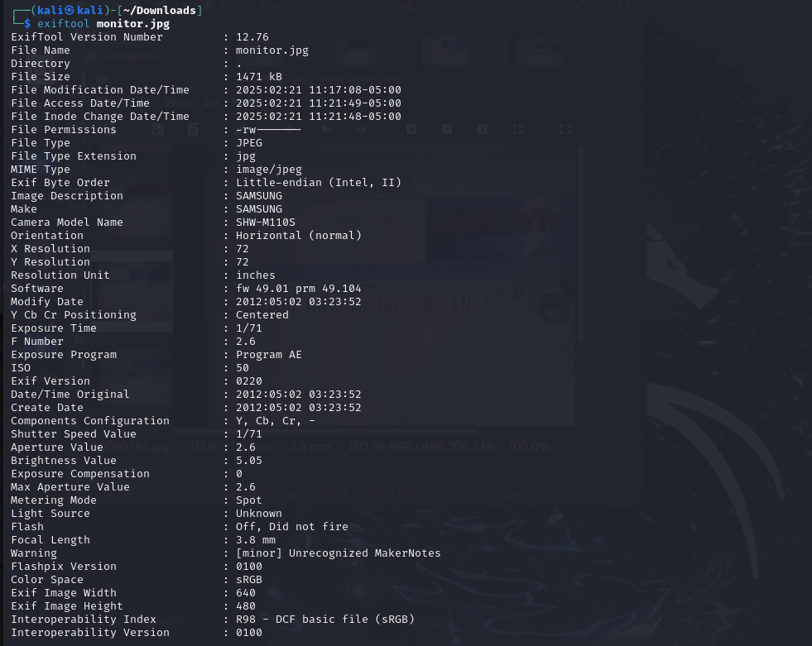The height and width of the screenshot is (646, 812).
Task: Select the file size '1471 kB'
Action: pyautogui.click(x=259, y=77)
